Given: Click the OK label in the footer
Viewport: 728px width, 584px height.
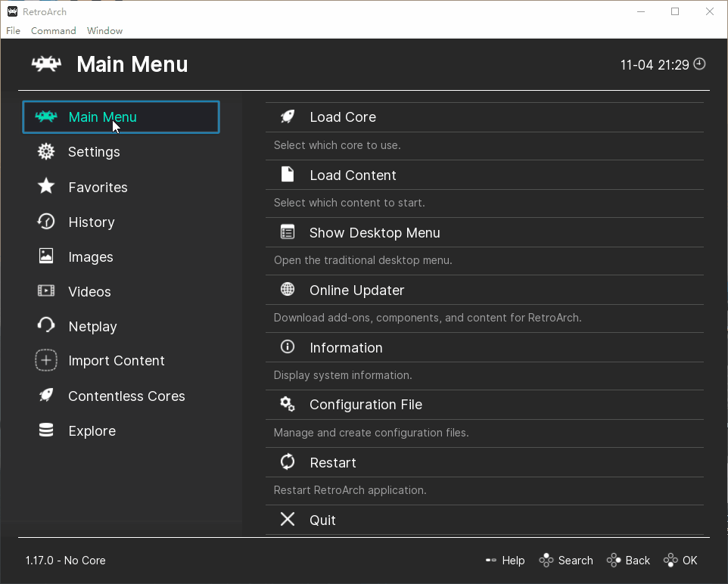Looking at the screenshot, I should 689,561.
